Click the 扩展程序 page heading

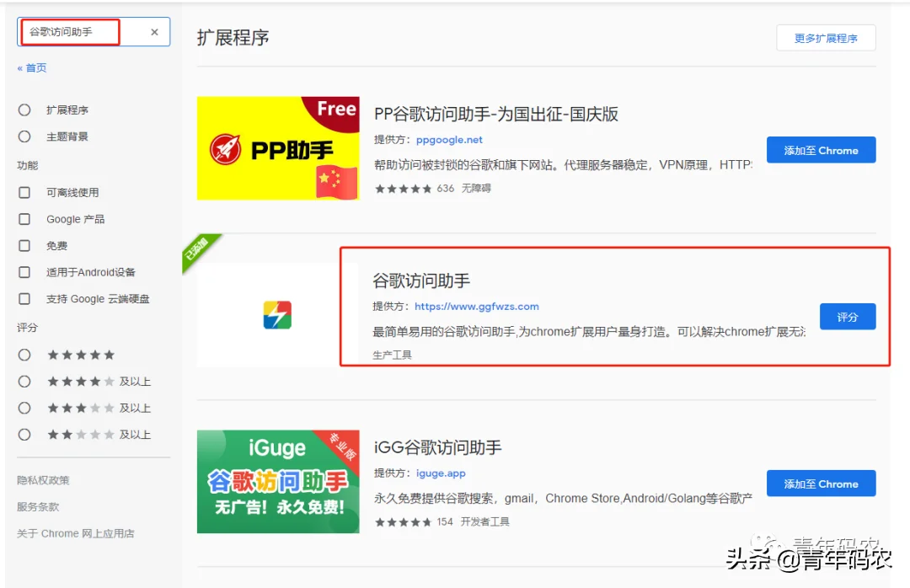pyautogui.click(x=233, y=38)
